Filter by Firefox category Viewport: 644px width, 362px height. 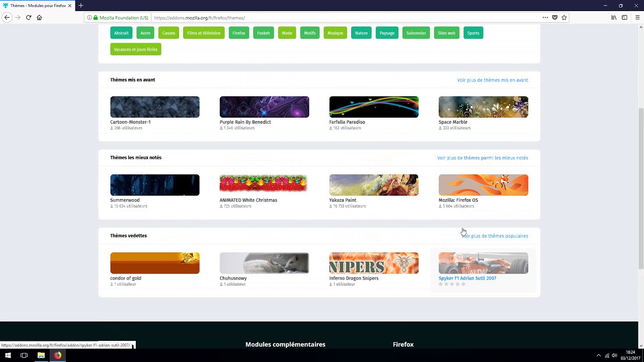tap(239, 33)
